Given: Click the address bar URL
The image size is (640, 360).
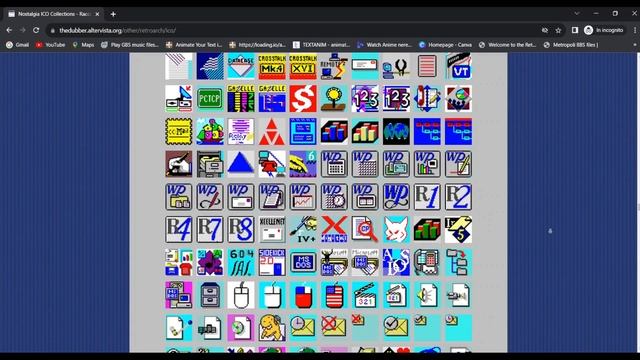Looking at the screenshot, I should 118,31.
